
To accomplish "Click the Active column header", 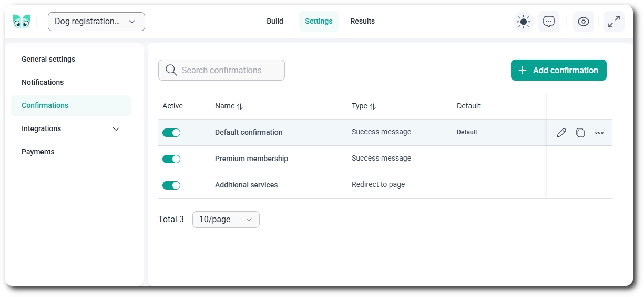I will [x=172, y=106].
